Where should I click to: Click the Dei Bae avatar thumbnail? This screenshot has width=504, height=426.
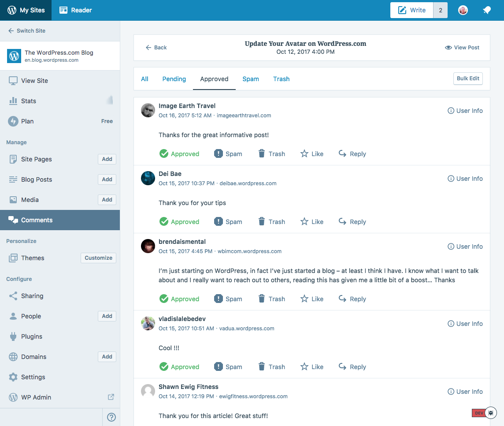click(148, 178)
